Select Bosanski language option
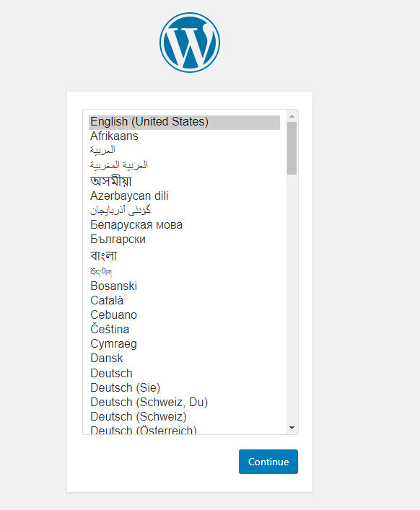 coord(184,286)
